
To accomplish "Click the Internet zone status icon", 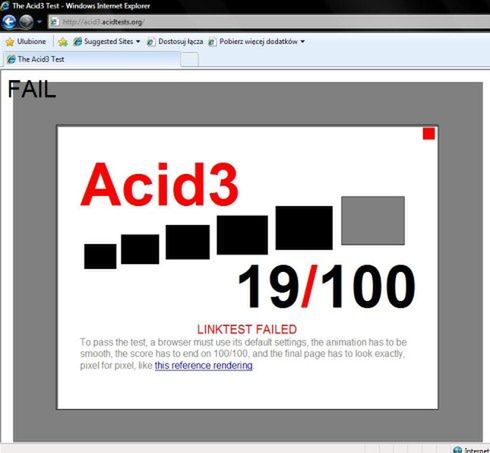I will [458, 450].
